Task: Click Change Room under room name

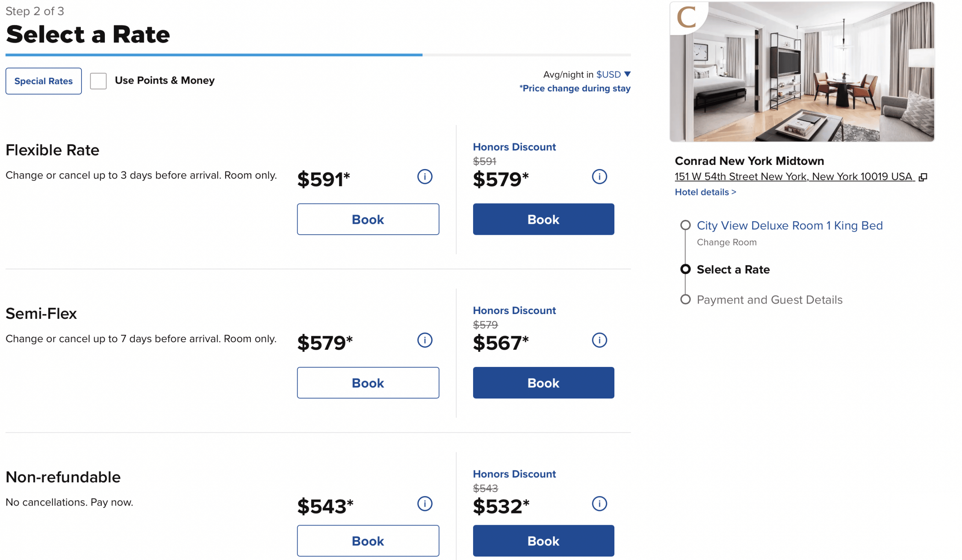Action: [x=726, y=242]
